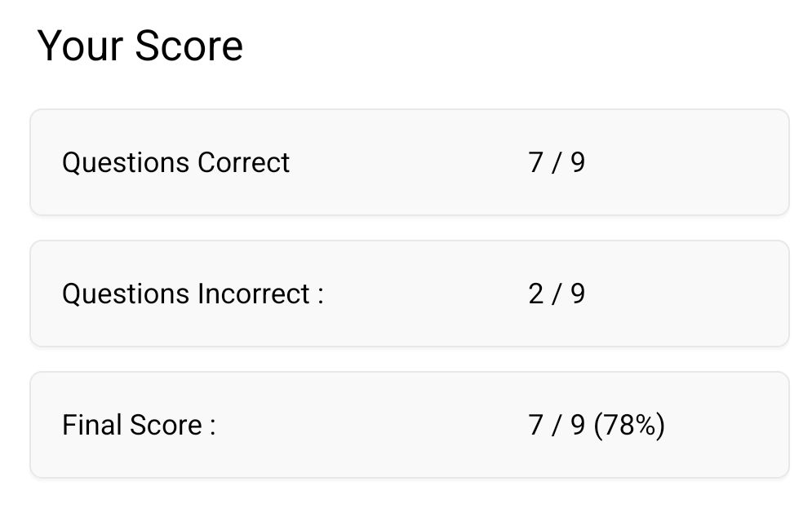Image resolution: width=812 pixels, height=530 pixels.
Task: Click the word Your in the heading
Action: pos(80,46)
